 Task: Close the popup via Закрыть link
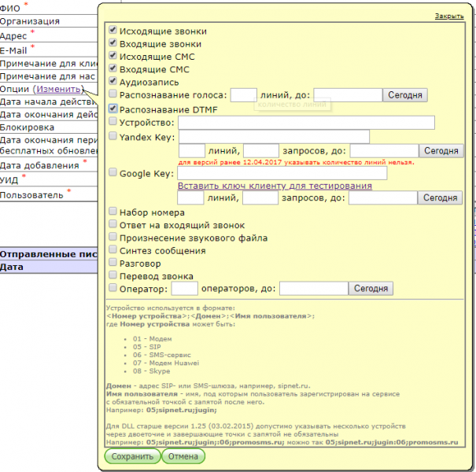tap(449, 16)
